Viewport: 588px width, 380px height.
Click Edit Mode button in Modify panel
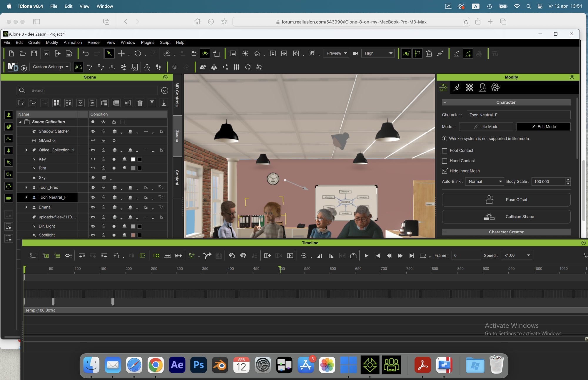coord(543,127)
